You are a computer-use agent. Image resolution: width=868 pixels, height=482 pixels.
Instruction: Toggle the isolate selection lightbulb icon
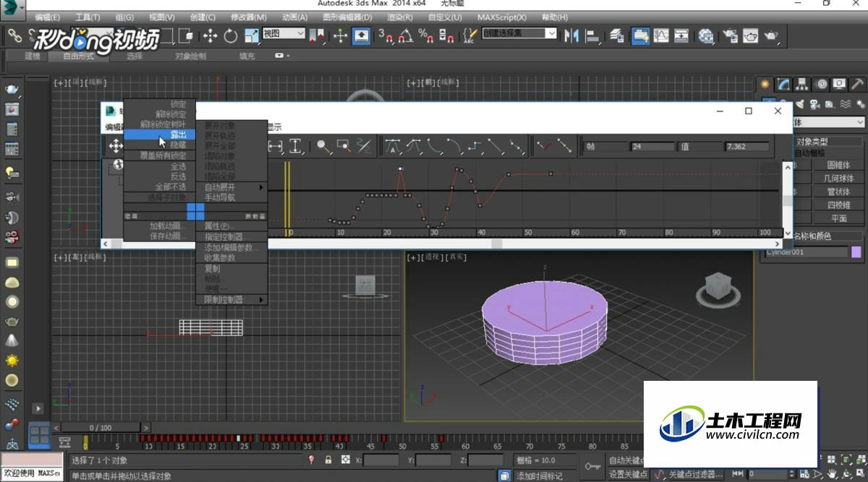pyautogui.click(x=312, y=460)
